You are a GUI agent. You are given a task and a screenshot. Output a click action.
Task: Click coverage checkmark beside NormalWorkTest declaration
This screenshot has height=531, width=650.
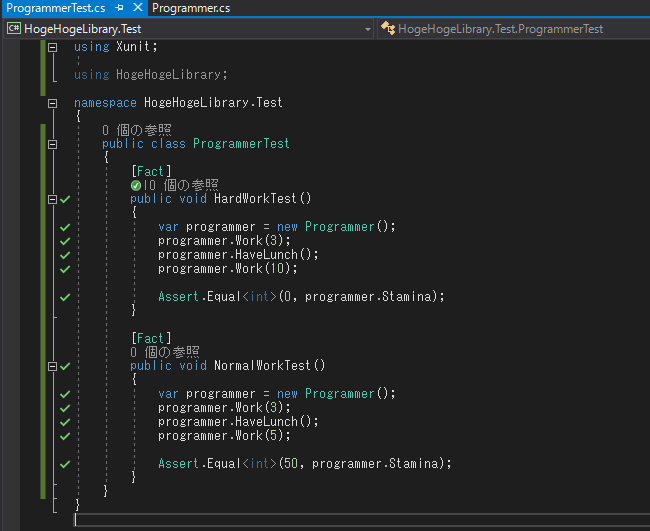click(65, 366)
